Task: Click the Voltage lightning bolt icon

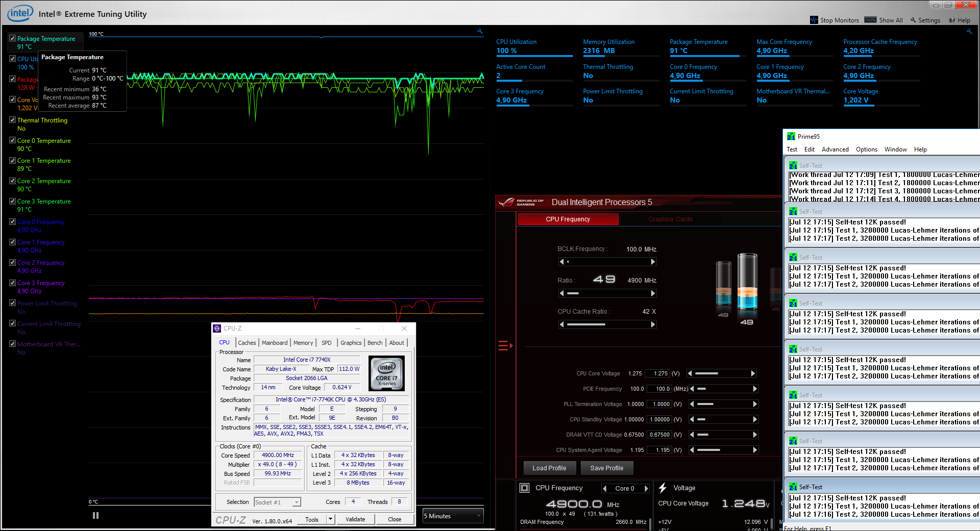Action: coord(663,488)
